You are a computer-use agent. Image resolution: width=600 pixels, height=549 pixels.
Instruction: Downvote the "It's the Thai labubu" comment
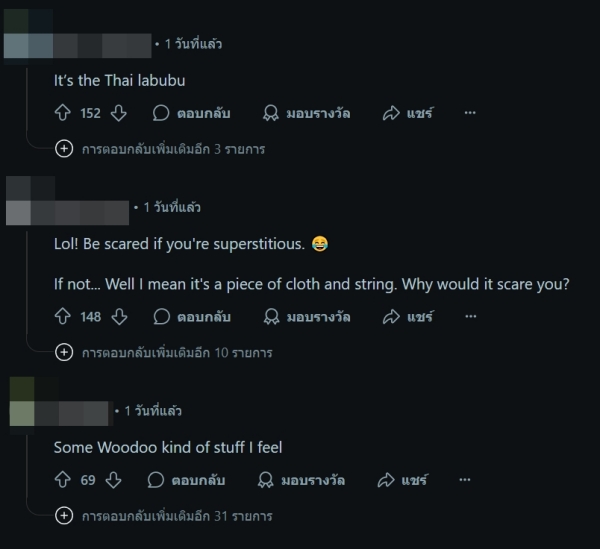pyautogui.click(x=119, y=113)
